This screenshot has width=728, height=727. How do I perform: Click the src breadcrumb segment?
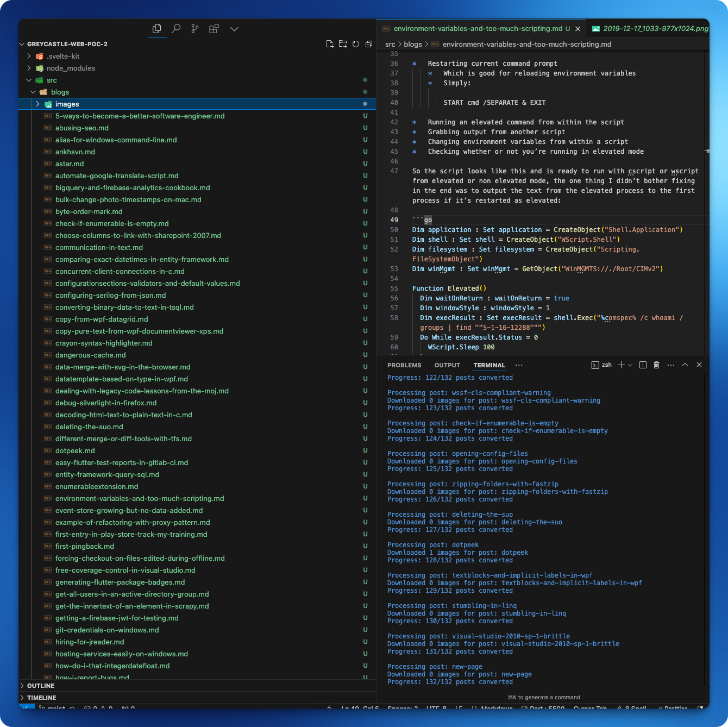pos(390,45)
